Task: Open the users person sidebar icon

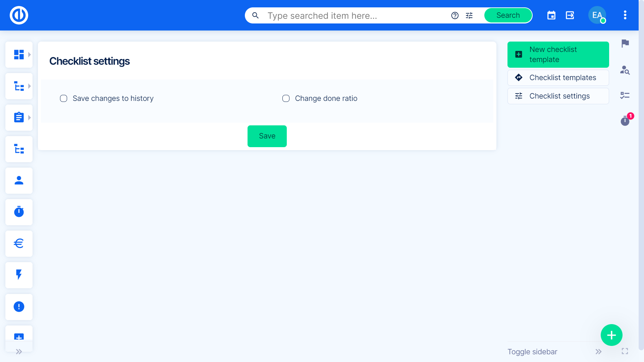Action: click(19, 181)
